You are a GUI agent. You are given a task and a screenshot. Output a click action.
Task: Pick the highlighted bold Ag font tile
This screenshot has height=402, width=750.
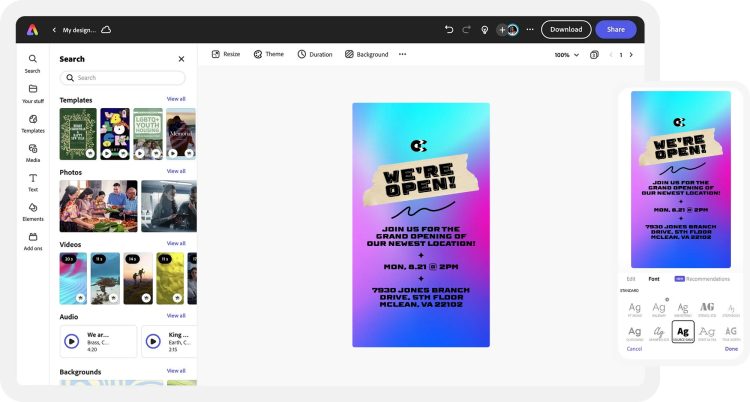[683, 331]
